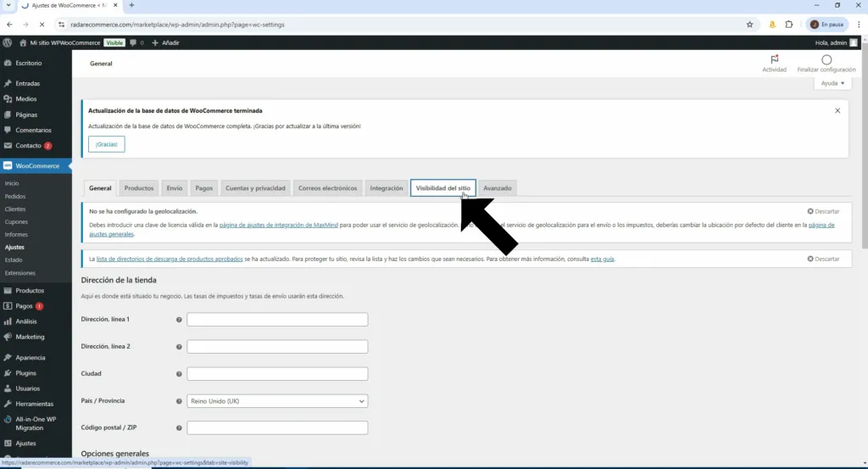868x469 pixels.
Task: Open the approved download directories list link
Action: (x=170, y=260)
